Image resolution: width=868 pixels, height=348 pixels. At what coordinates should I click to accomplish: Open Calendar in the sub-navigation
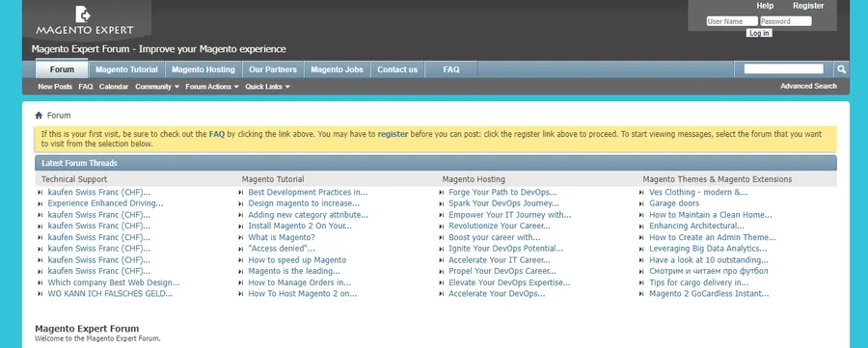tap(114, 87)
